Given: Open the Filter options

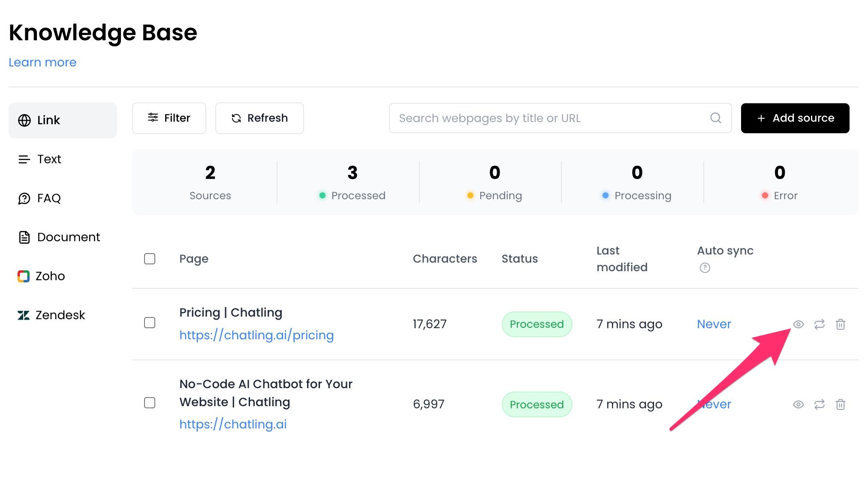Looking at the screenshot, I should coord(169,118).
